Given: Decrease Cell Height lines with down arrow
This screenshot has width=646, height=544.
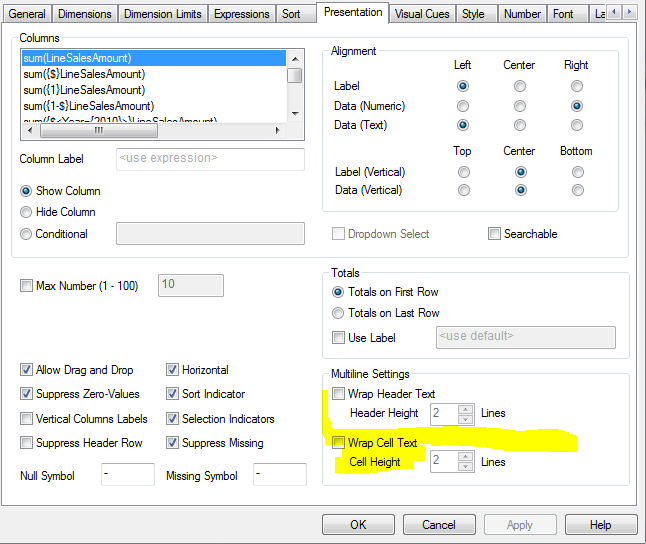Looking at the screenshot, I should click(x=466, y=467).
